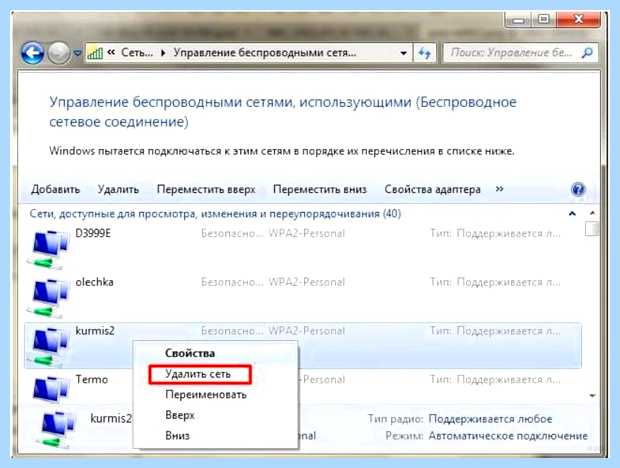The width and height of the screenshot is (620, 468).
Task: Click the 'Сеть...' breadcrumb segment
Action: point(137,53)
